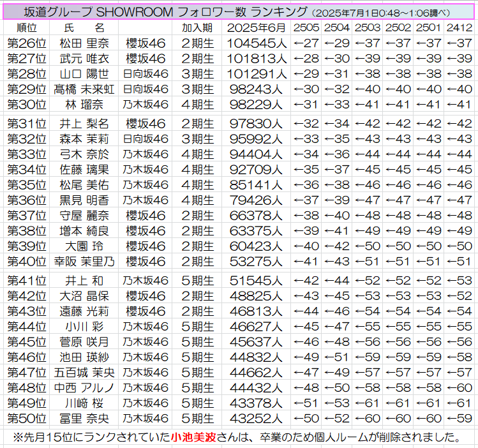Image resolution: width=478 pixels, height=448 pixels.
Task: Select the 加入期 column header
Action: [x=197, y=27]
